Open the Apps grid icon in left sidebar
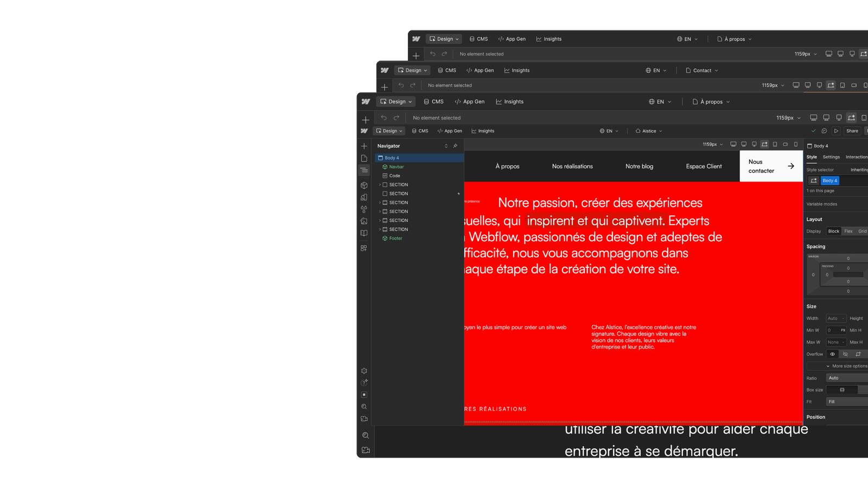Screen dimensions: 868x488 pyautogui.click(x=364, y=248)
